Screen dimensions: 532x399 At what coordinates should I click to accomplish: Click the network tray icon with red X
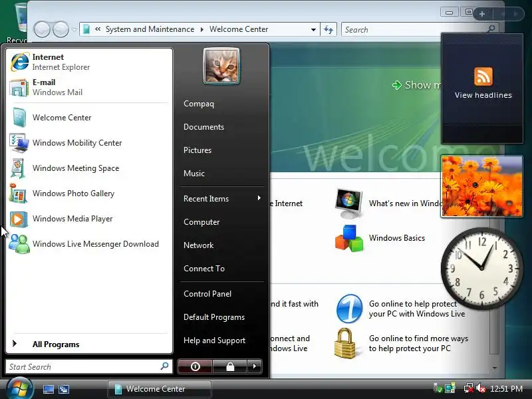[x=469, y=388]
